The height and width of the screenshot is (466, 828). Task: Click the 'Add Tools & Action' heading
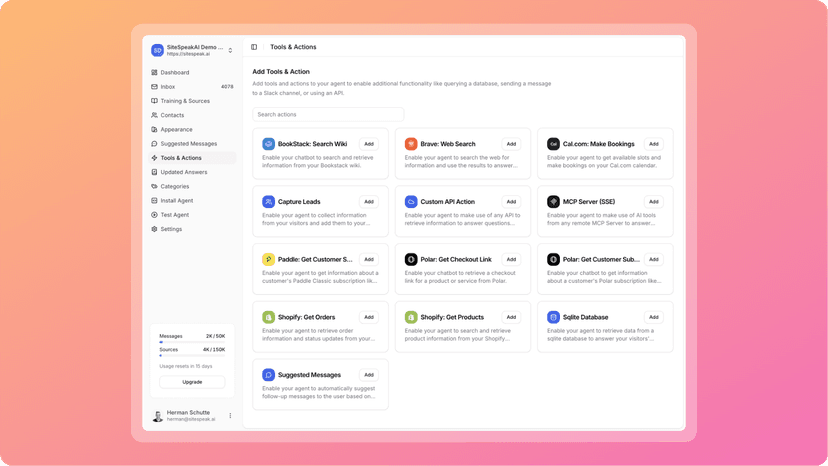coord(281,72)
